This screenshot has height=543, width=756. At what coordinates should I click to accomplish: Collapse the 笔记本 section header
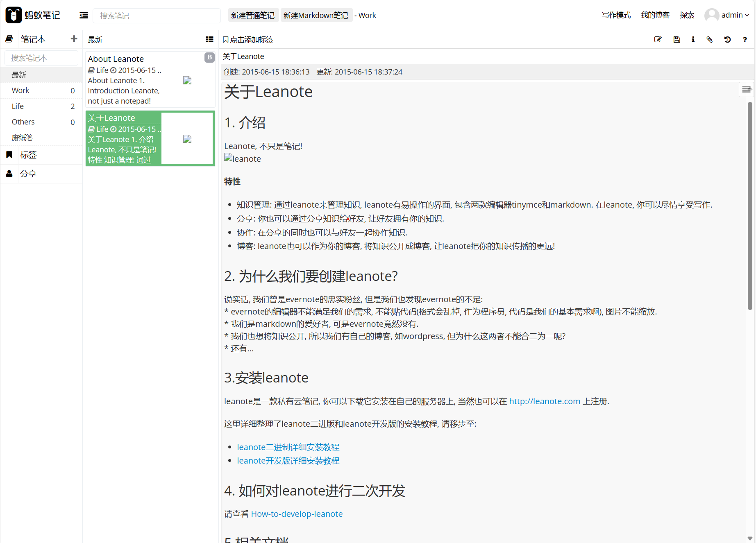33,39
